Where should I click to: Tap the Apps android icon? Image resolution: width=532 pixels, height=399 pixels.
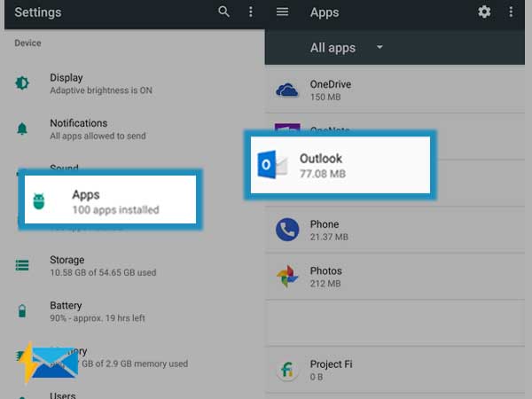(x=39, y=201)
